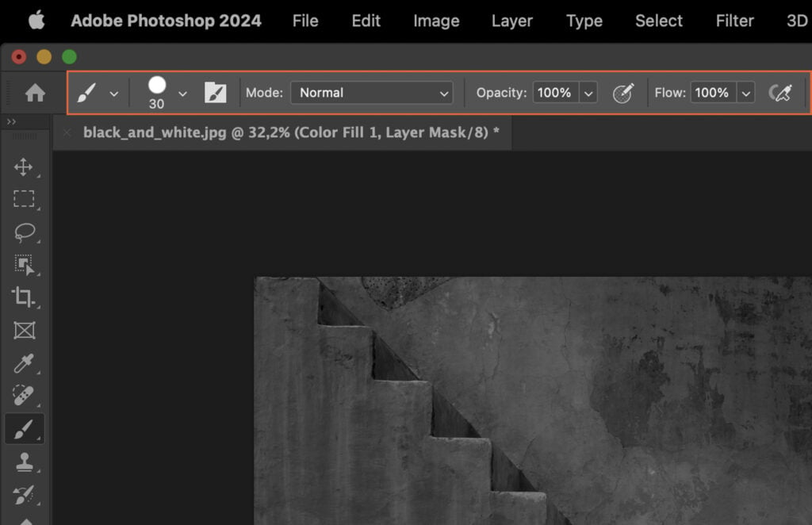Screen dimensions: 812x525
Task: Open the Filter menu
Action: (733, 21)
